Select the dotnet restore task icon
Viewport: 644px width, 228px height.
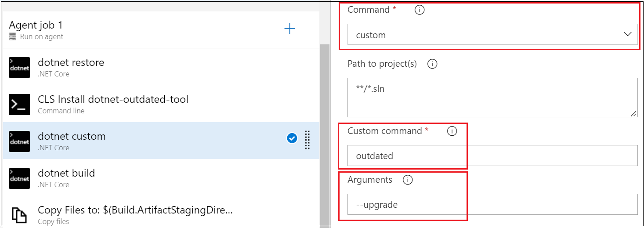click(19, 68)
